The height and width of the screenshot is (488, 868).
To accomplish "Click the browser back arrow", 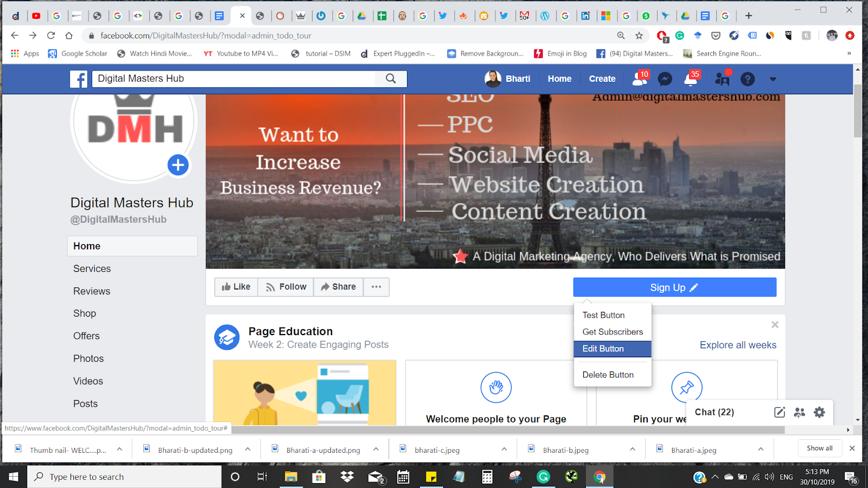I will click(x=15, y=35).
